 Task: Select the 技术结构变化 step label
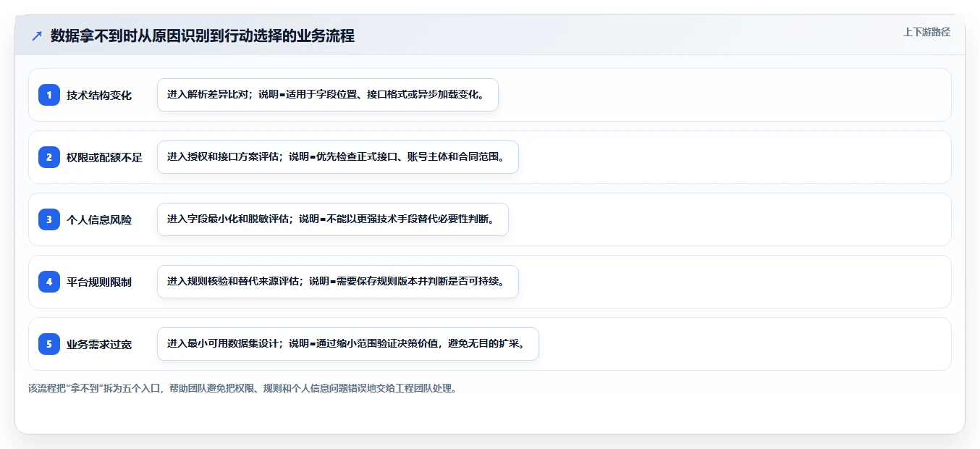[99, 95]
